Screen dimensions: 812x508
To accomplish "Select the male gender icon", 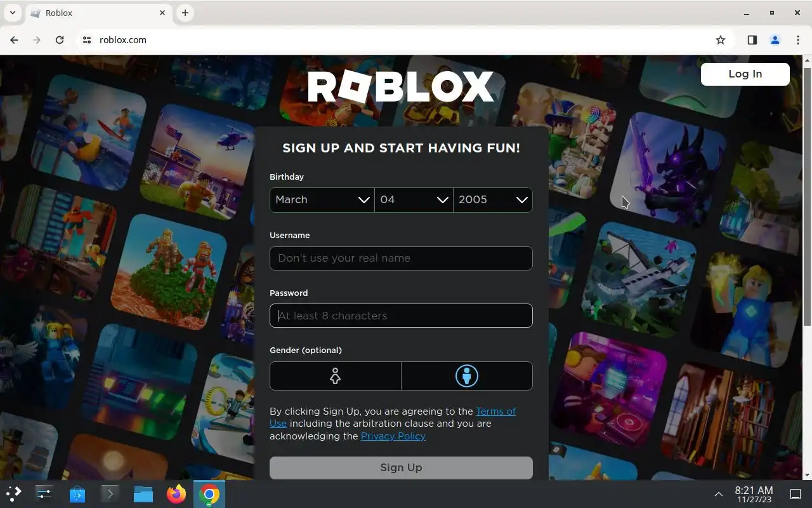I will point(467,376).
